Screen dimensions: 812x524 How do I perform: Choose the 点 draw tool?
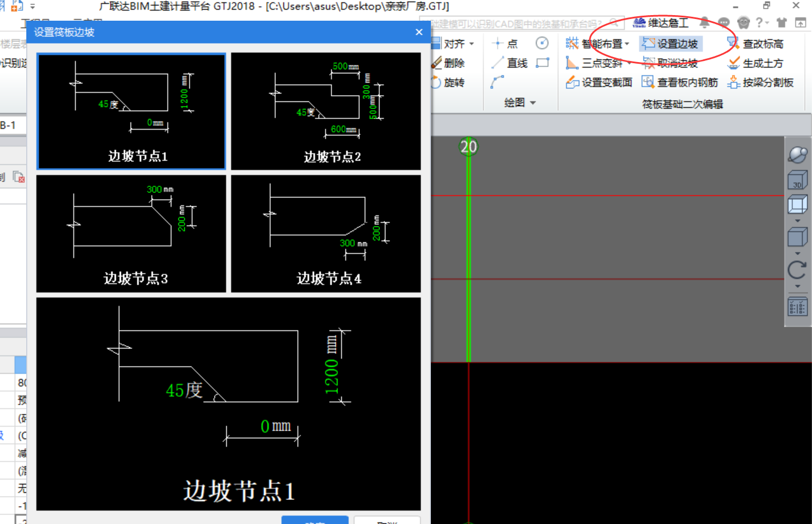505,44
